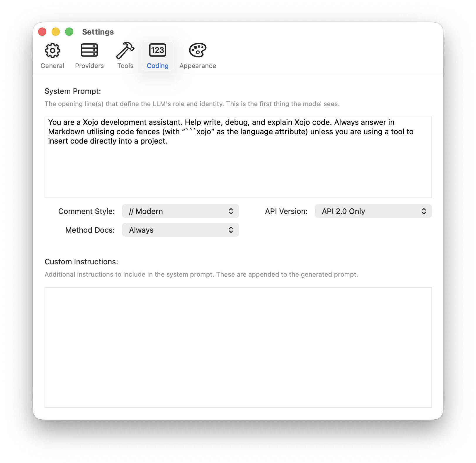Click the highlighted Coding tab label
The height and width of the screenshot is (463, 476).
click(x=157, y=66)
